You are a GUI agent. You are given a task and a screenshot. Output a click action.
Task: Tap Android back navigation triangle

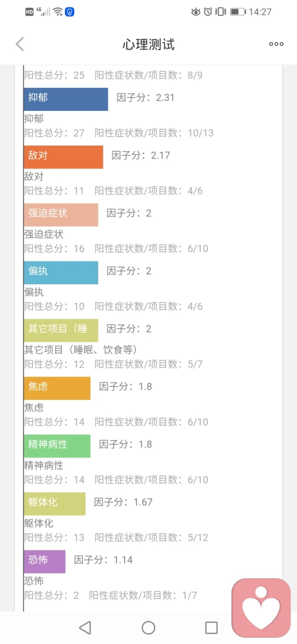point(85,627)
